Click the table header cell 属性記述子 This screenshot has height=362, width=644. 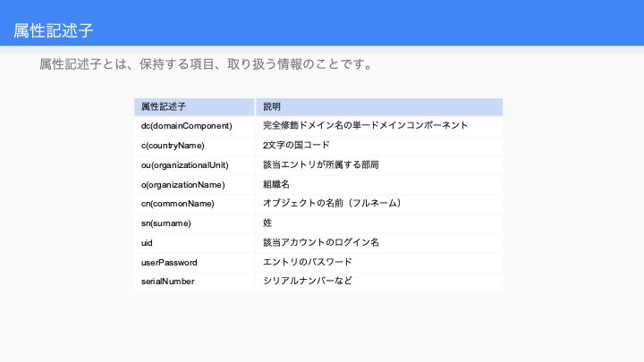pos(194,106)
